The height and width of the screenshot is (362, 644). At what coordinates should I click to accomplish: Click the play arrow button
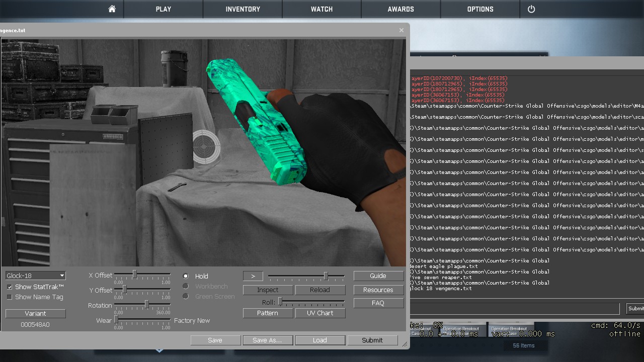253,276
